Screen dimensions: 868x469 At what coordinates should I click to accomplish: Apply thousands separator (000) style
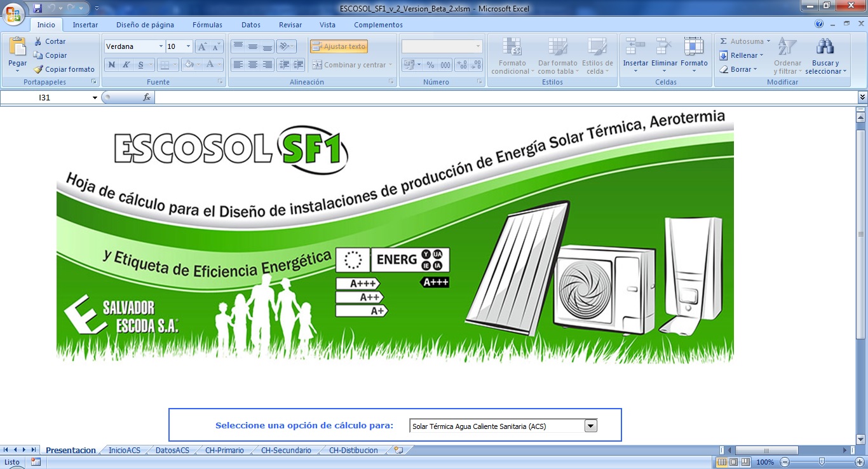tap(445, 64)
